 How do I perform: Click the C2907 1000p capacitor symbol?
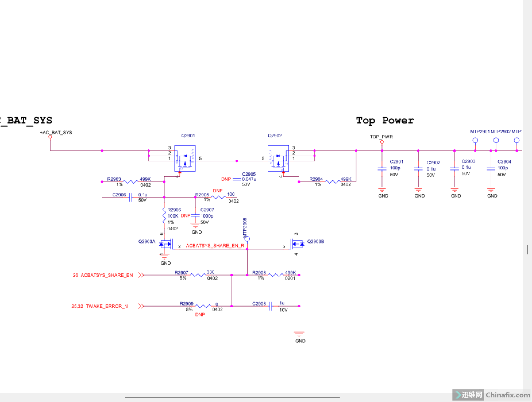195,215
